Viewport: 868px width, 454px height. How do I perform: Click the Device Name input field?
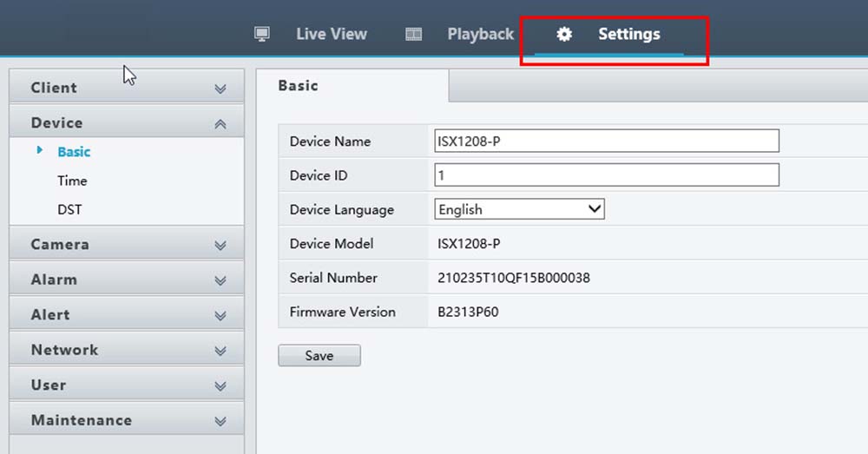[606, 141]
